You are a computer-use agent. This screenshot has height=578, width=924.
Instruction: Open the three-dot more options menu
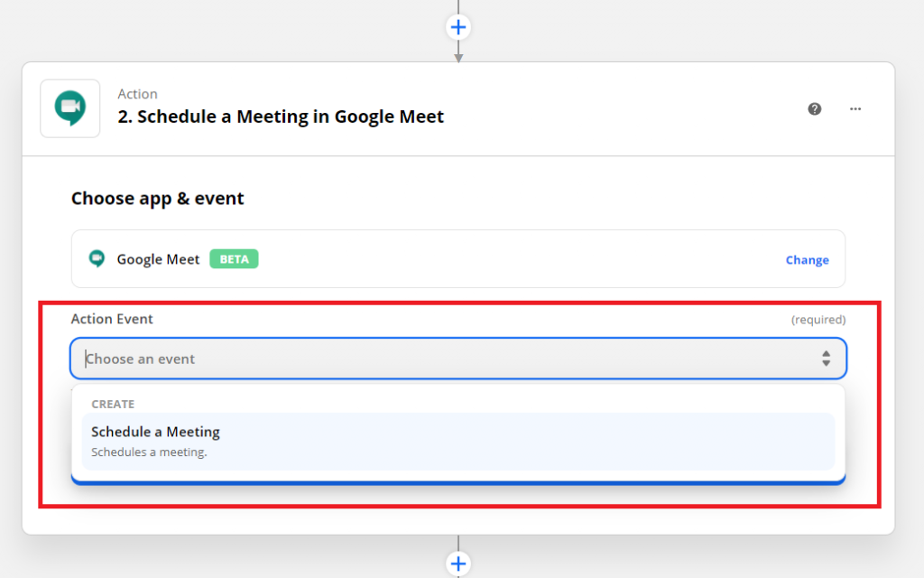tap(855, 109)
